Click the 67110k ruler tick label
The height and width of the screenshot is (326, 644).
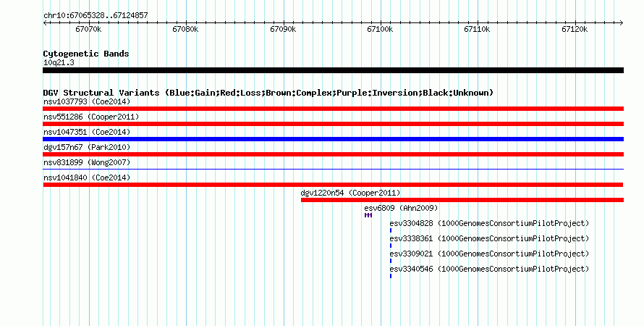477,29
